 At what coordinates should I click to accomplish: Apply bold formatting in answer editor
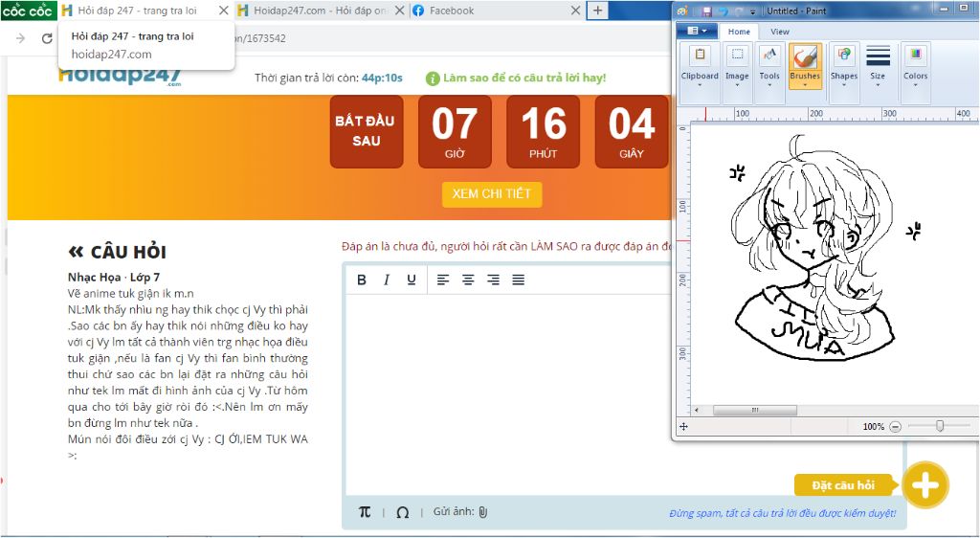point(361,280)
